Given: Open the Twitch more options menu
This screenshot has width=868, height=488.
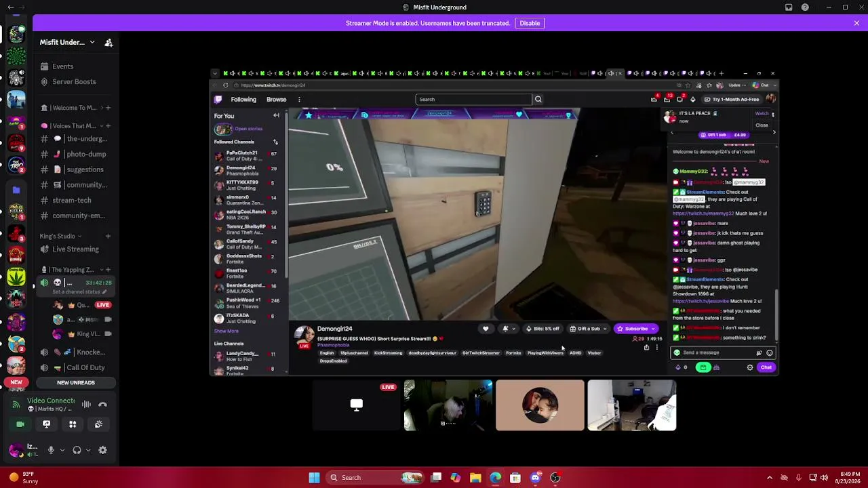Looking at the screenshot, I should pyautogui.click(x=299, y=100).
